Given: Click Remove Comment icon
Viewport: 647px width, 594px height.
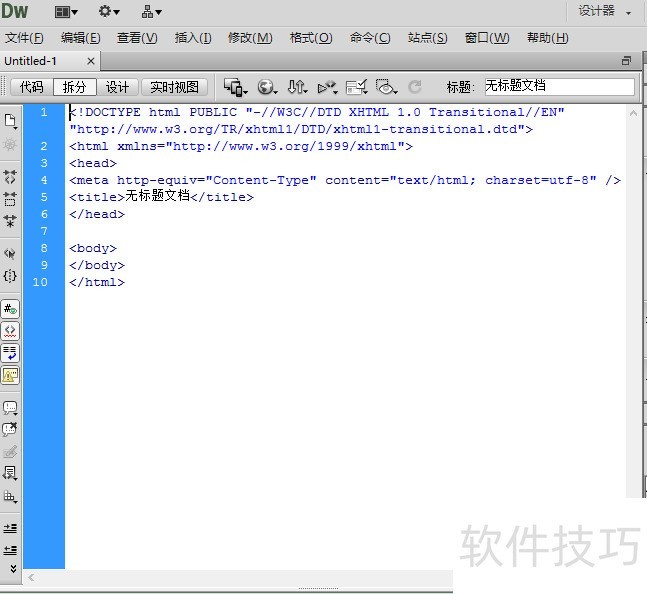Looking at the screenshot, I should click(10, 429).
